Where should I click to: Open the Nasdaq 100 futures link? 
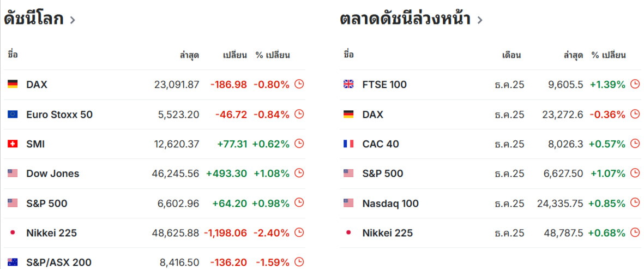[x=390, y=204]
